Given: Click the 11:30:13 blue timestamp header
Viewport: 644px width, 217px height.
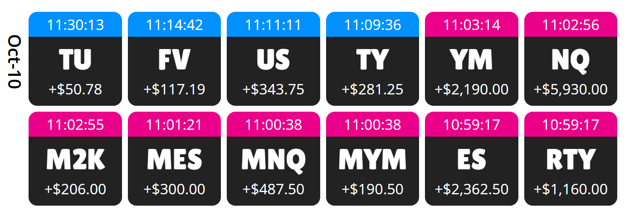Looking at the screenshot, I should coord(75,25).
